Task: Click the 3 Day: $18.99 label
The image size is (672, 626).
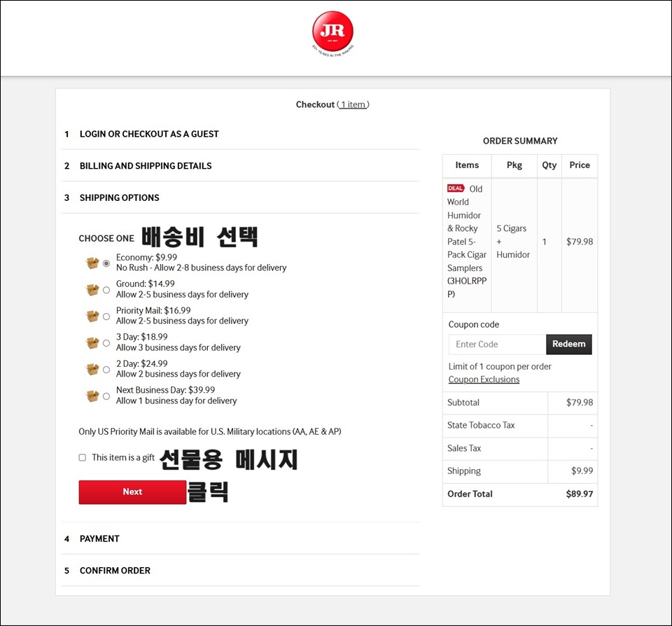Action: click(142, 337)
